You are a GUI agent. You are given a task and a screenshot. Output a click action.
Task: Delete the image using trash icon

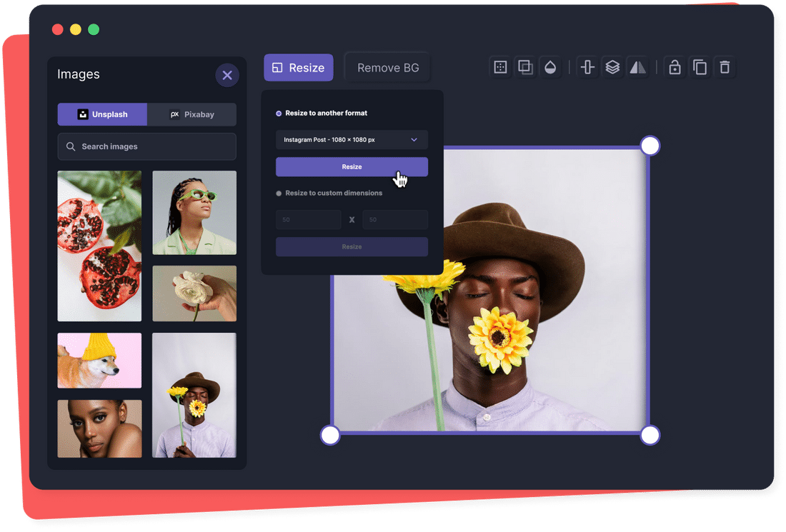click(x=725, y=66)
